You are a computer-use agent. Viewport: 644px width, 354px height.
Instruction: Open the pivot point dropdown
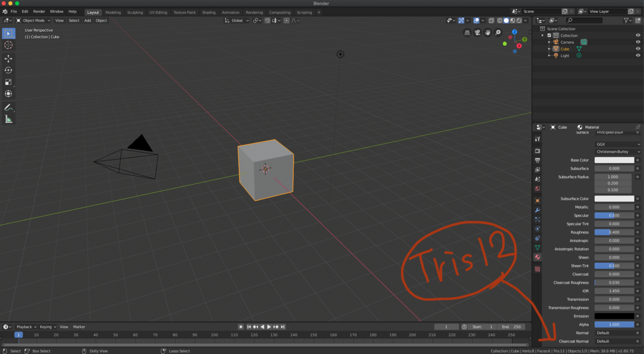coord(257,20)
